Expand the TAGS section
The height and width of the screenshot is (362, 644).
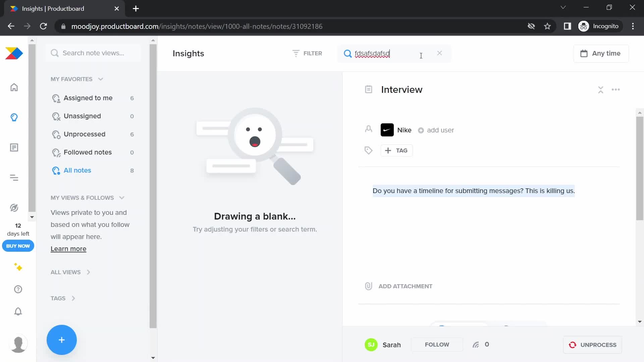(x=73, y=298)
